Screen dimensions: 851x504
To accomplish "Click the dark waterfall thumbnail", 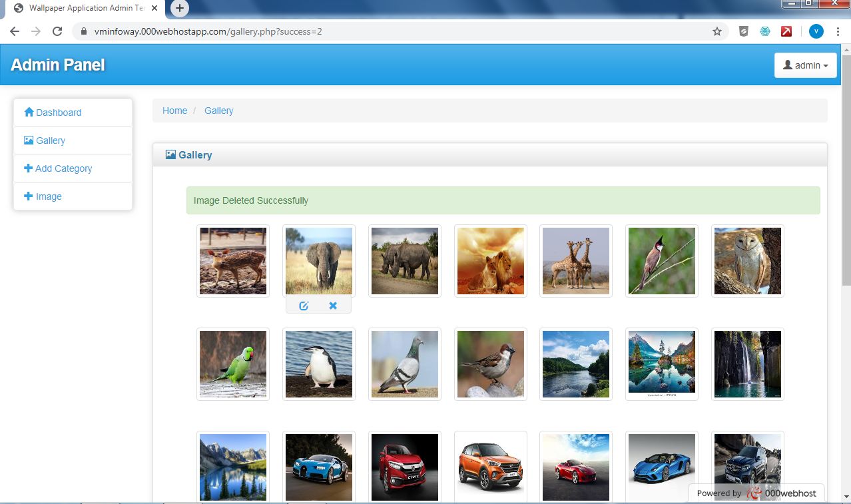I will (x=748, y=364).
